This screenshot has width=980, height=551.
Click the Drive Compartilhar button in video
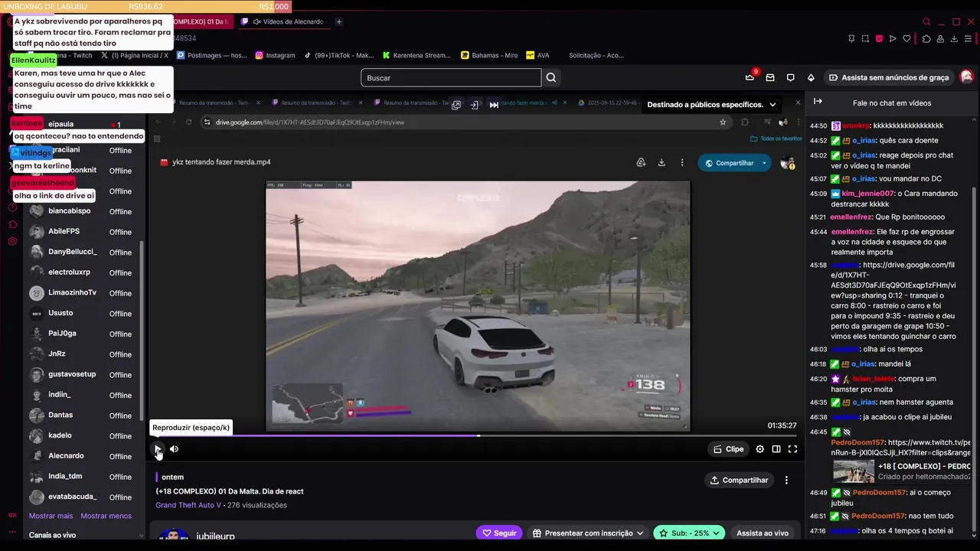pyautogui.click(x=729, y=163)
